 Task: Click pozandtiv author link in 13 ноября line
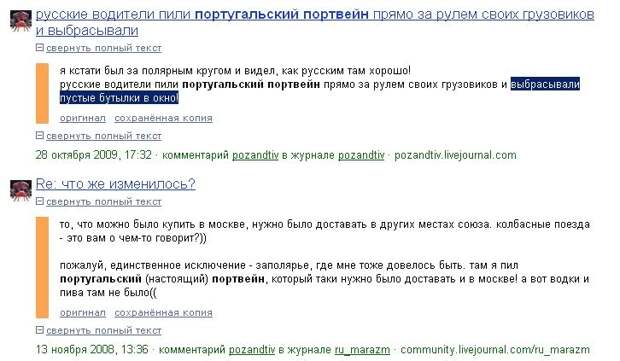point(252,350)
